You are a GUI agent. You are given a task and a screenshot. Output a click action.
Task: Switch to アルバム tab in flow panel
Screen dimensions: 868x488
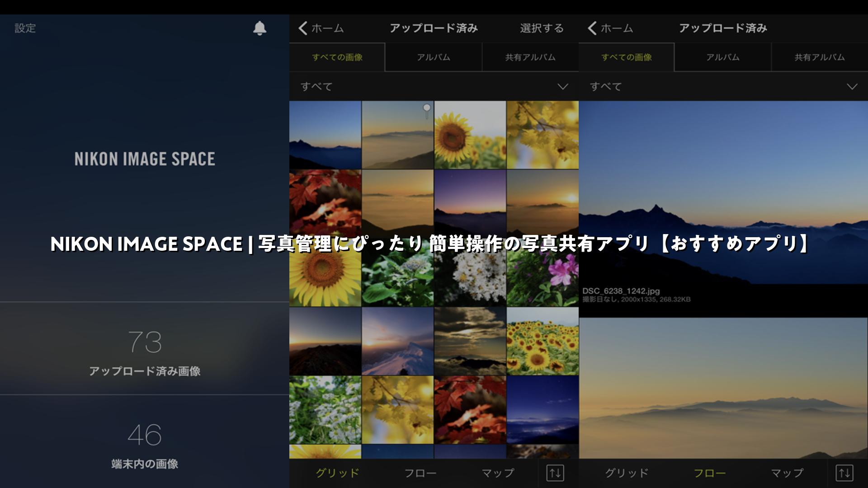point(723,57)
